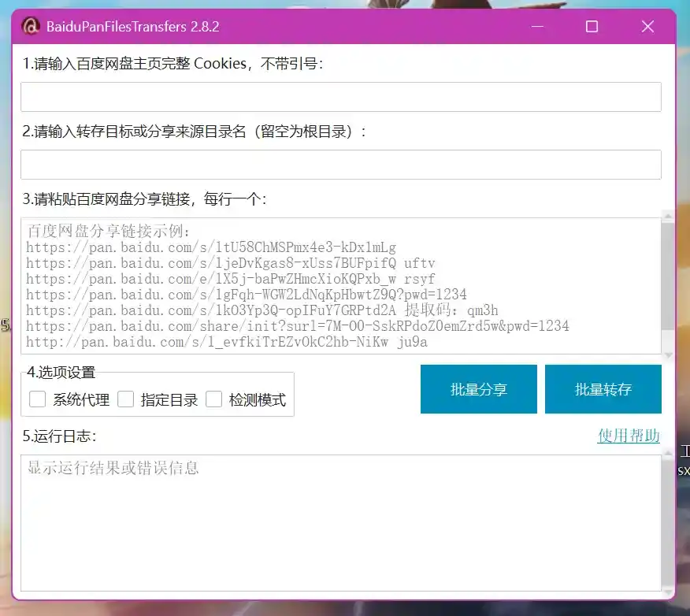Click the run log output area
The width and height of the screenshot is (690, 616).
coord(340,523)
